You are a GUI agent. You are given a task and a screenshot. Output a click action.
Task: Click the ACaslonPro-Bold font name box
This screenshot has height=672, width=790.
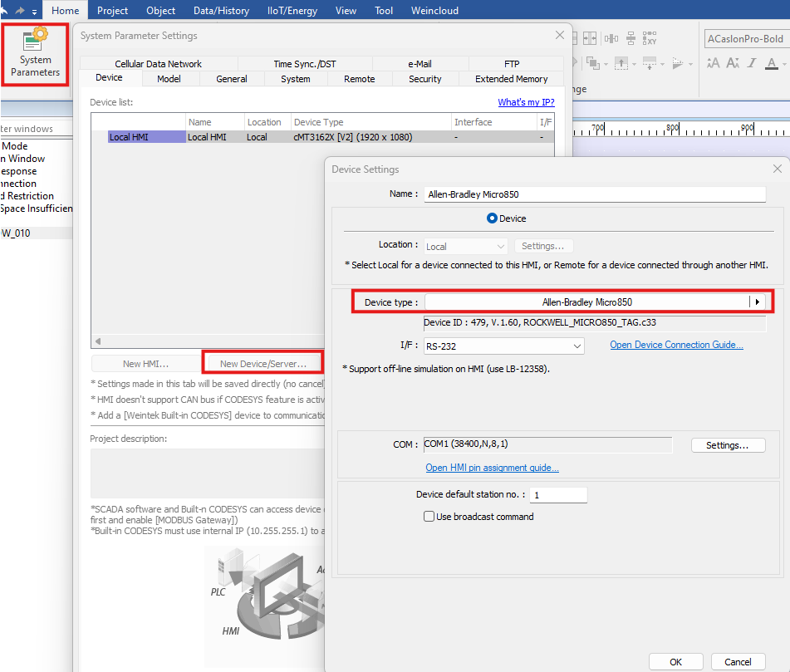point(747,39)
